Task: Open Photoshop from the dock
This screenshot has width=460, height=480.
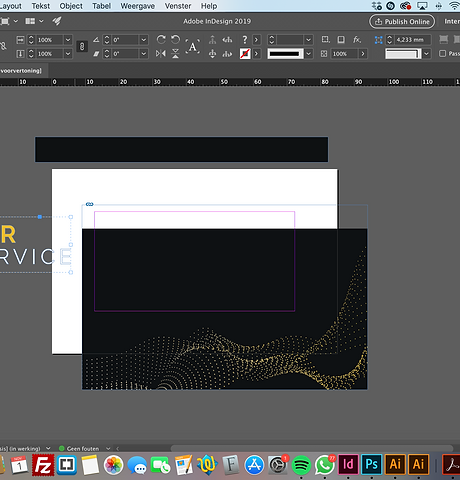Action: pyautogui.click(x=372, y=464)
